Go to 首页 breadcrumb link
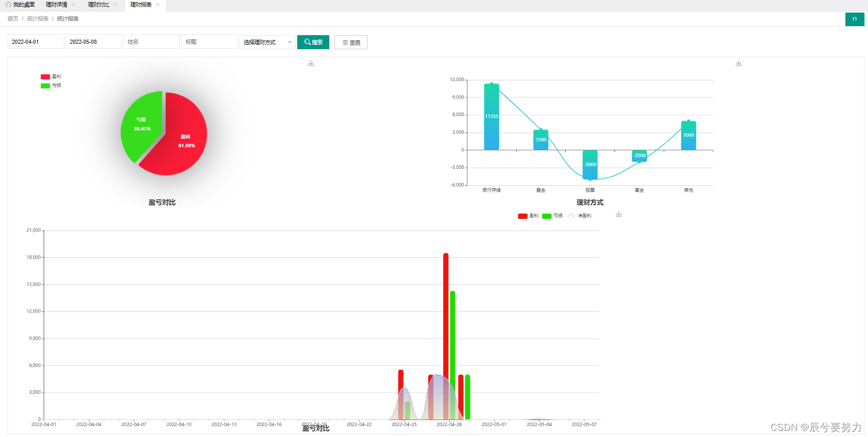The image size is (868, 437). [x=13, y=19]
